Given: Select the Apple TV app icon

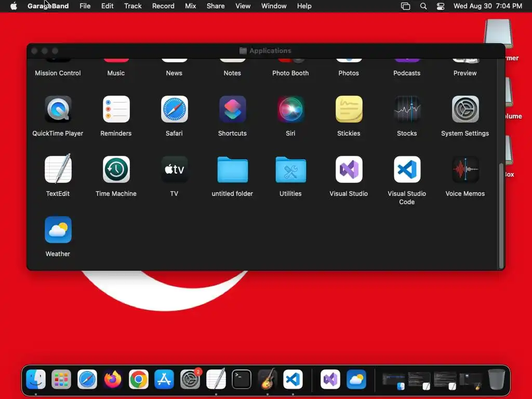Looking at the screenshot, I should 175,169.
